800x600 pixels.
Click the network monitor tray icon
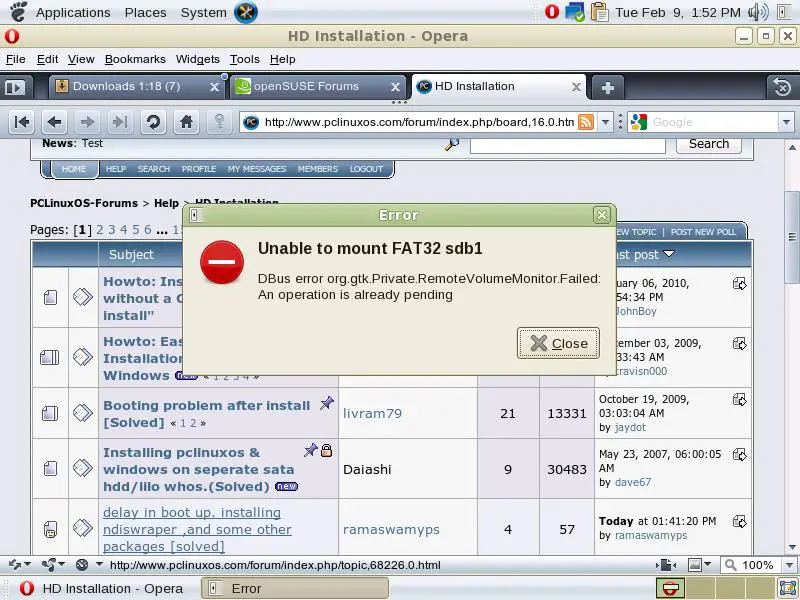(575, 12)
